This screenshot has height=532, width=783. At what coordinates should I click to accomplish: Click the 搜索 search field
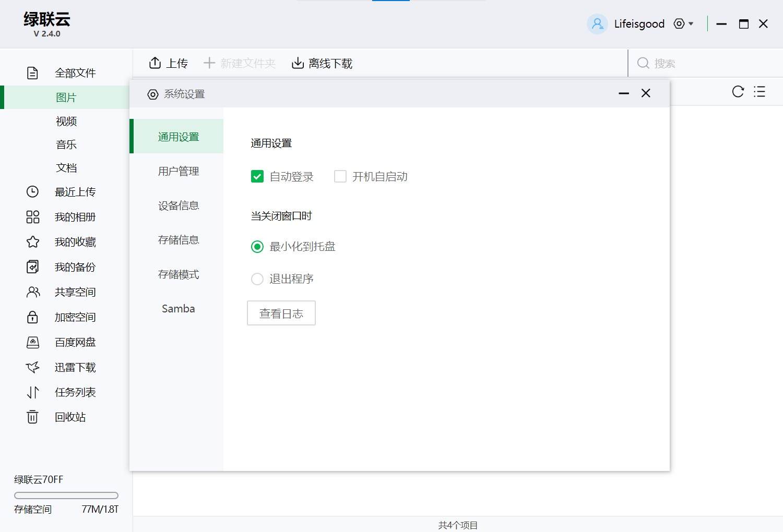click(705, 63)
